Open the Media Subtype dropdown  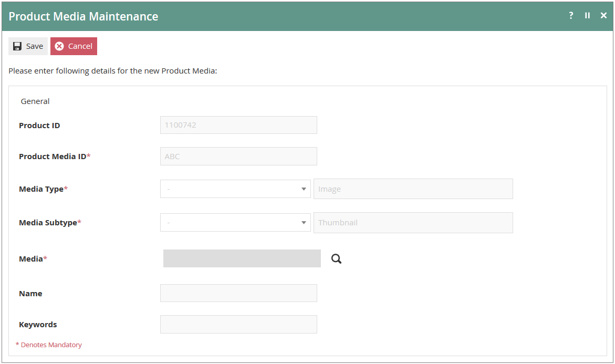235,222
